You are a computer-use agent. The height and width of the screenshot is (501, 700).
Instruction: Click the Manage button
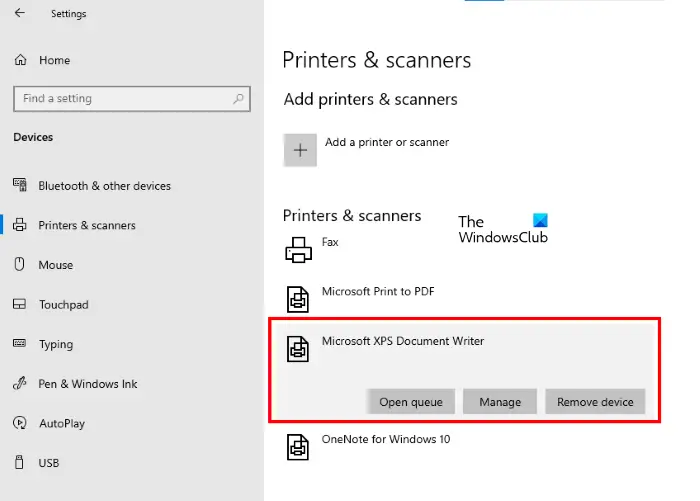(x=500, y=402)
